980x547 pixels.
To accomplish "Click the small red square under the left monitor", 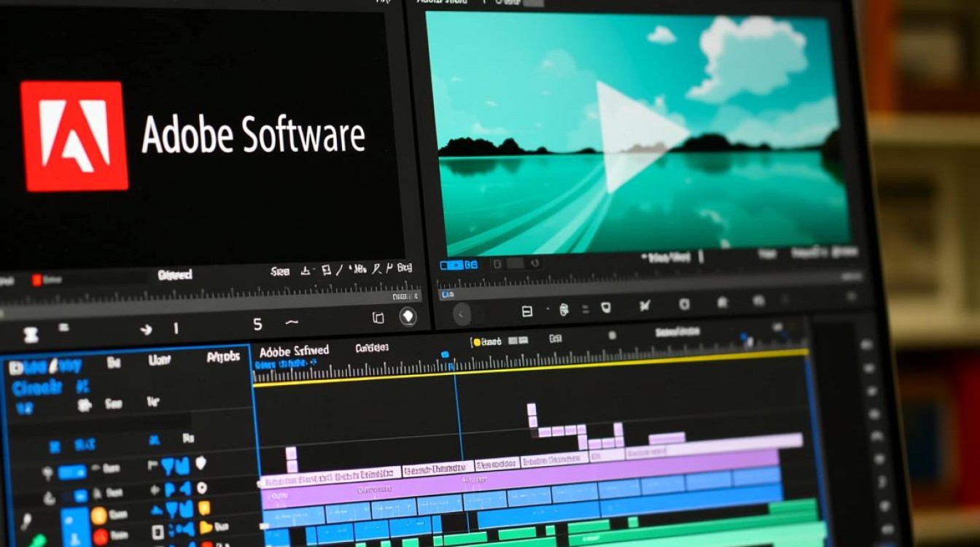I will click(36, 280).
